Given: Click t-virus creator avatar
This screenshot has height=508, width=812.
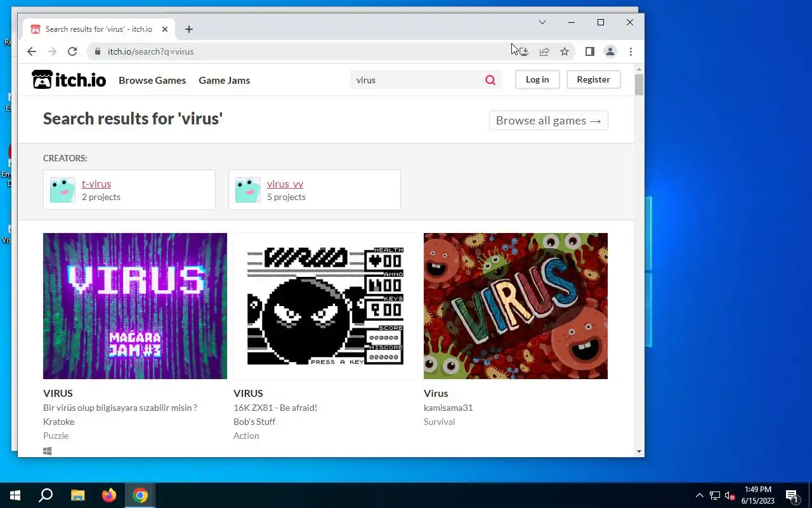Looking at the screenshot, I should [63, 190].
